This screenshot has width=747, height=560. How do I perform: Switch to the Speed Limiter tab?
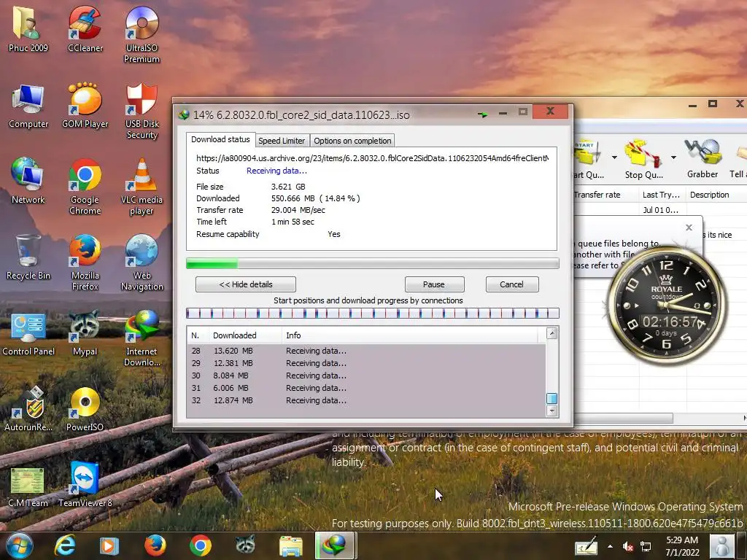pyautogui.click(x=282, y=141)
